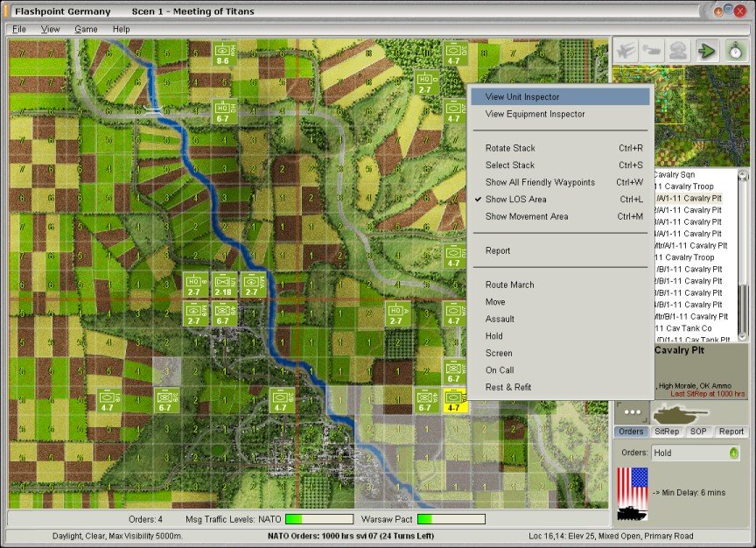This screenshot has height=548, width=756.
Task: Open the Game menu
Action: pyautogui.click(x=86, y=30)
